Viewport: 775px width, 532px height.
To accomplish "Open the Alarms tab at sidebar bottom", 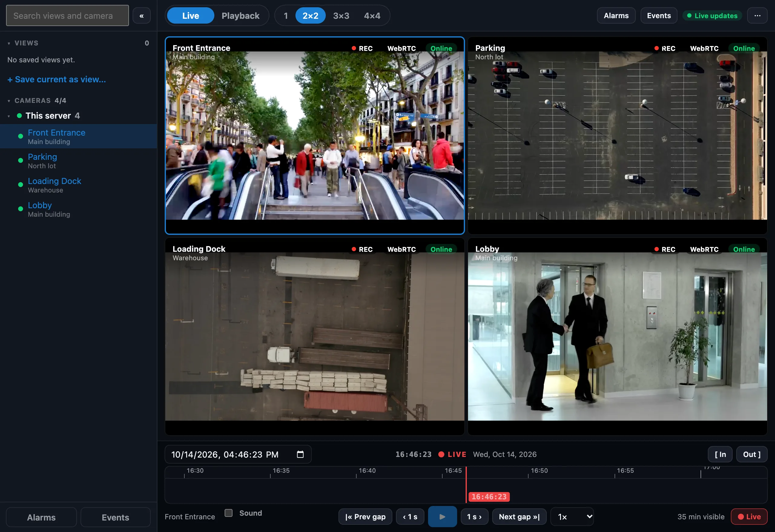I will pos(41,517).
